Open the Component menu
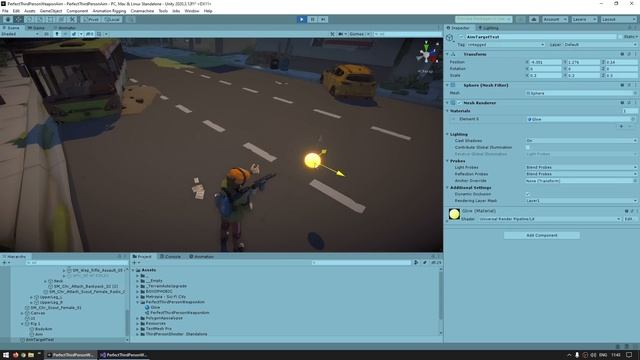Viewport: 640px width, 360px height. (x=77, y=11)
